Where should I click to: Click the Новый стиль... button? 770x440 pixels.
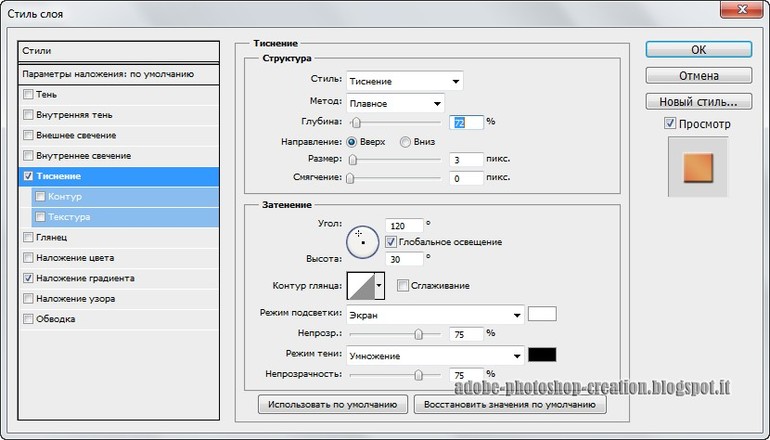698,101
